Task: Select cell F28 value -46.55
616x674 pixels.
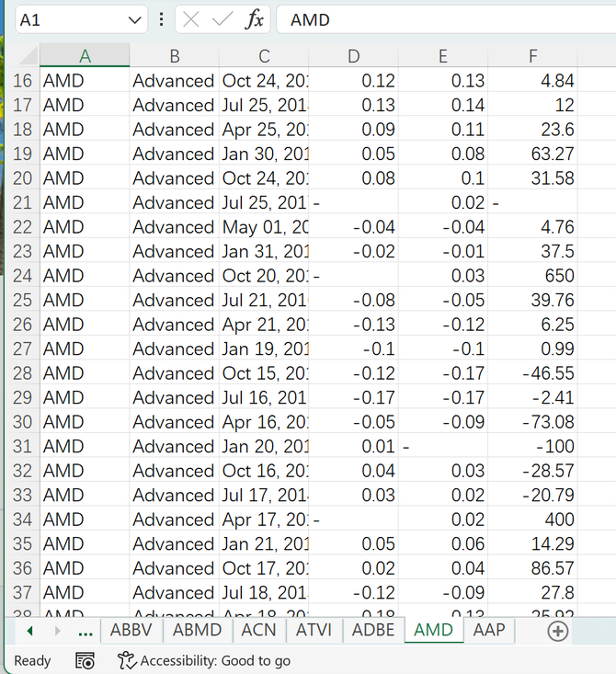Action: tap(532, 373)
